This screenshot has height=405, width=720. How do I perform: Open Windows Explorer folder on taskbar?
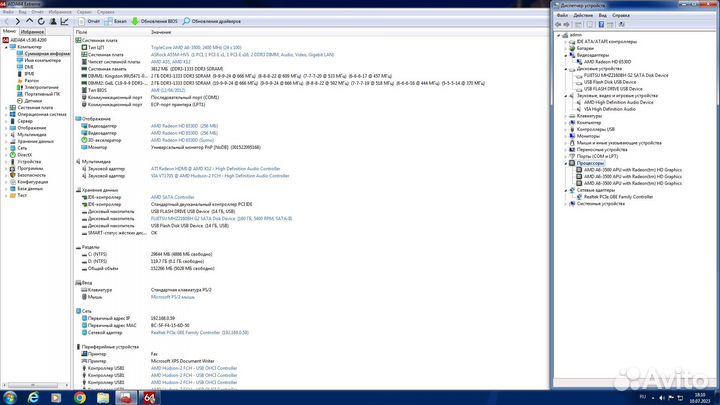(x=103, y=398)
